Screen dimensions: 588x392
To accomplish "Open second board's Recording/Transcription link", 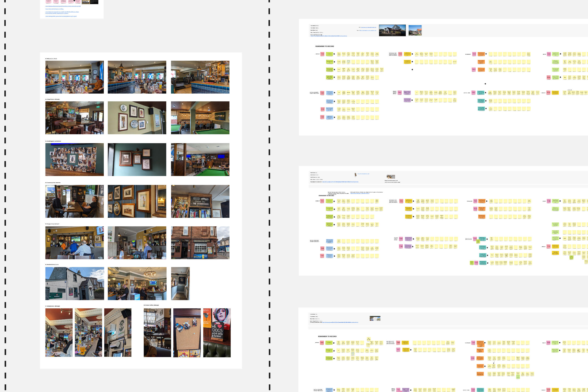I will tap(340, 182).
